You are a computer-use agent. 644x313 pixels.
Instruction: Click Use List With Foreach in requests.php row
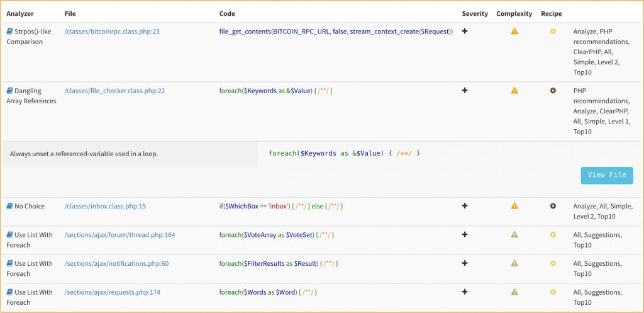pos(30,297)
